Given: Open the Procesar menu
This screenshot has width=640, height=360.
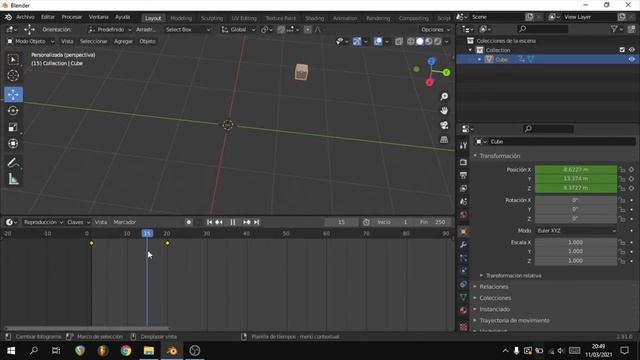Looking at the screenshot, I should (72, 17).
